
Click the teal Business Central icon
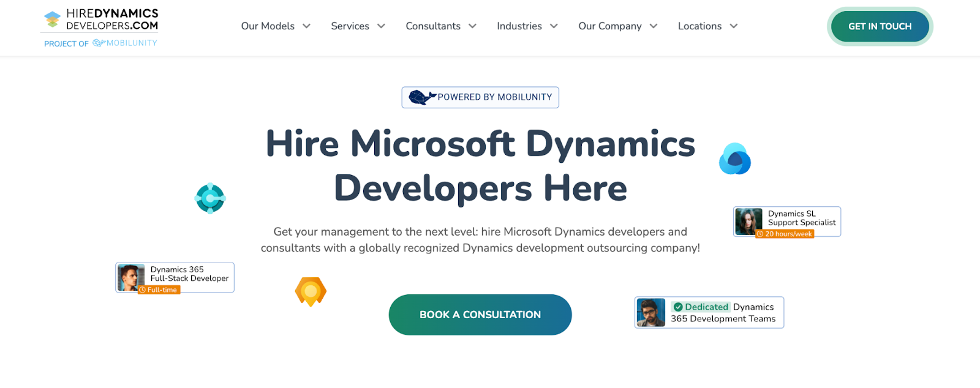coord(210,198)
